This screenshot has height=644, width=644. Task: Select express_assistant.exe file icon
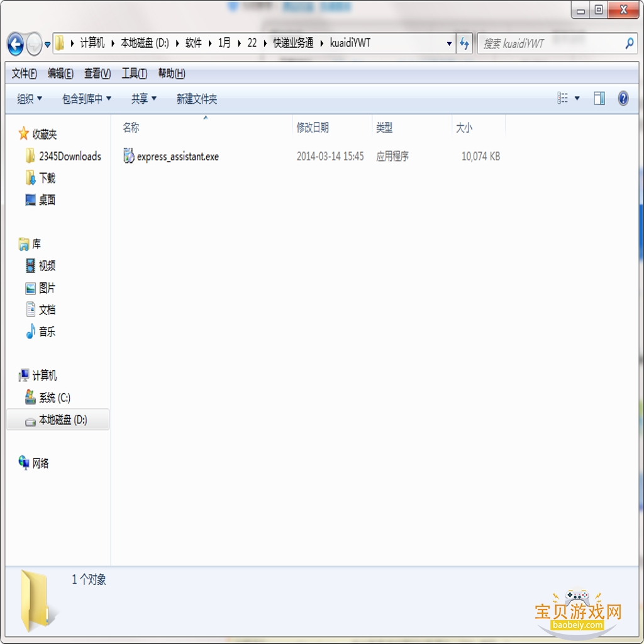coord(128,156)
